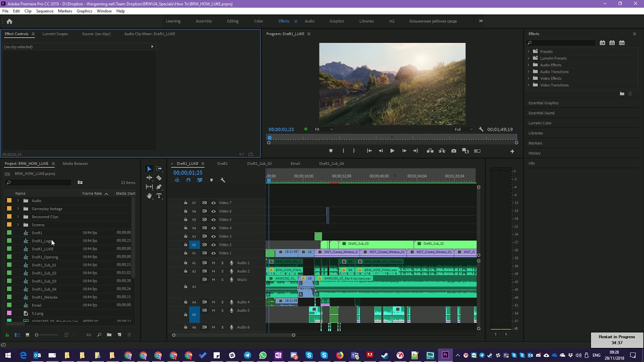Viewport: 644px width, 362px height.
Task: Play the Program monitor
Action: (392, 151)
